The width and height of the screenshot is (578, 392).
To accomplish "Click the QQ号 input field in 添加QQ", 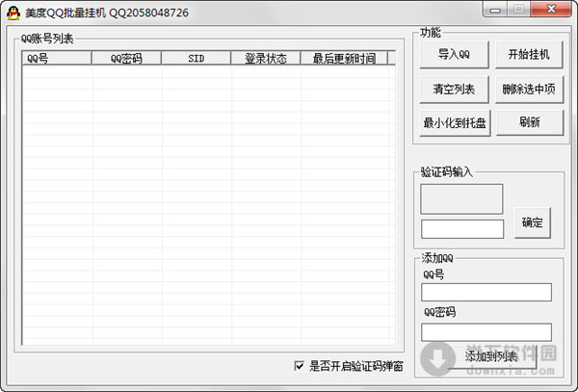I will click(x=486, y=292).
